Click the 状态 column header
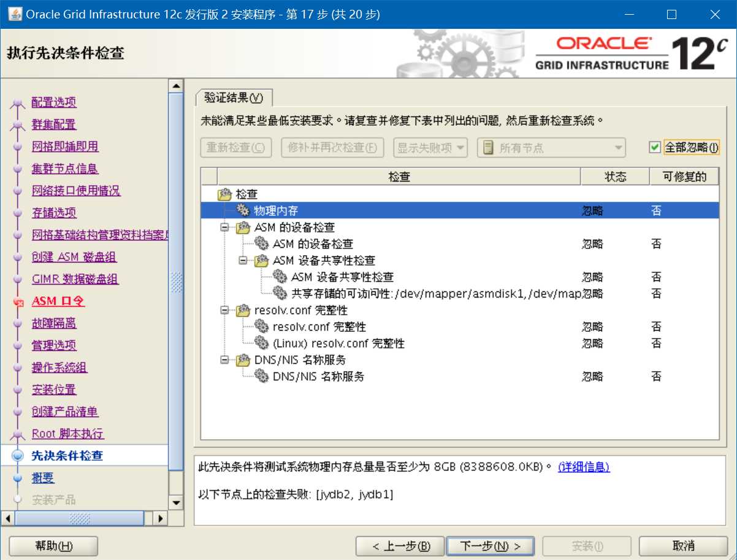 point(615,177)
